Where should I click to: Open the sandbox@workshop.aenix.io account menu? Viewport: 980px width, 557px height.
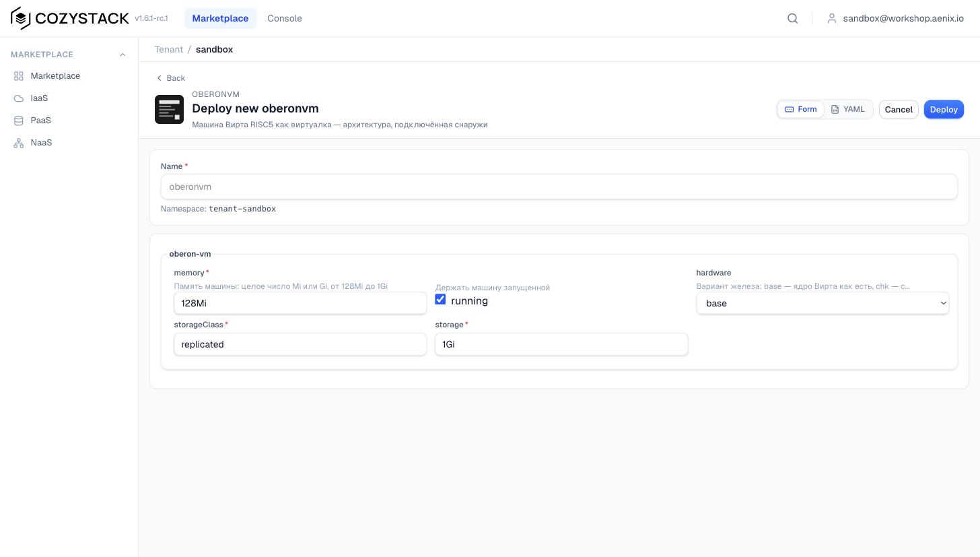pyautogui.click(x=896, y=18)
